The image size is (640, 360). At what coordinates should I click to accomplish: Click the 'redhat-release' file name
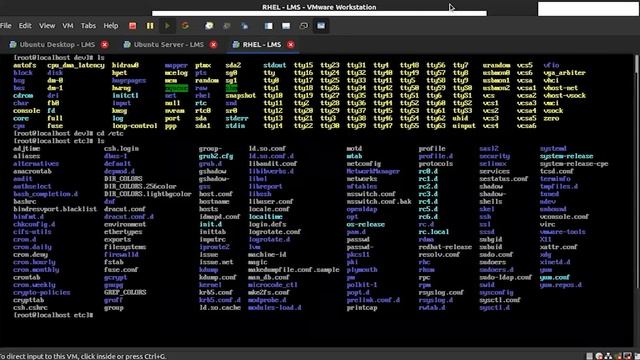(x=445, y=247)
